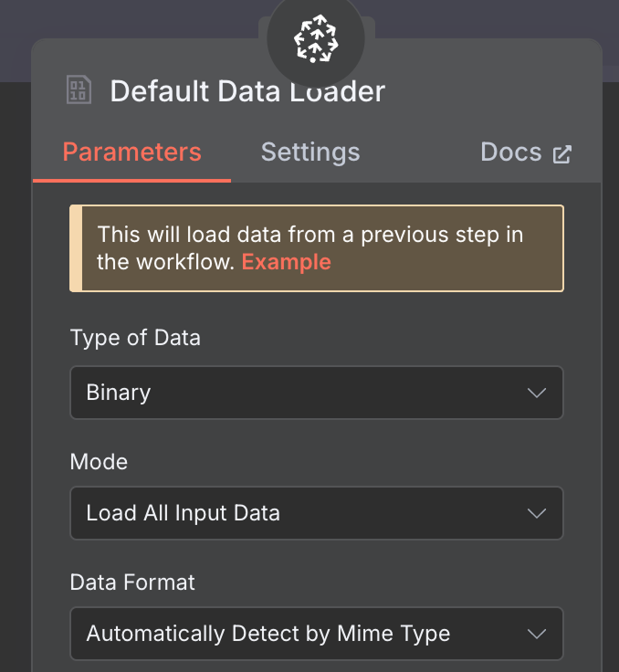Viewport: 619px width, 672px height.
Task: Click the Default Data Loader title
Action: (x=247, y=91)
